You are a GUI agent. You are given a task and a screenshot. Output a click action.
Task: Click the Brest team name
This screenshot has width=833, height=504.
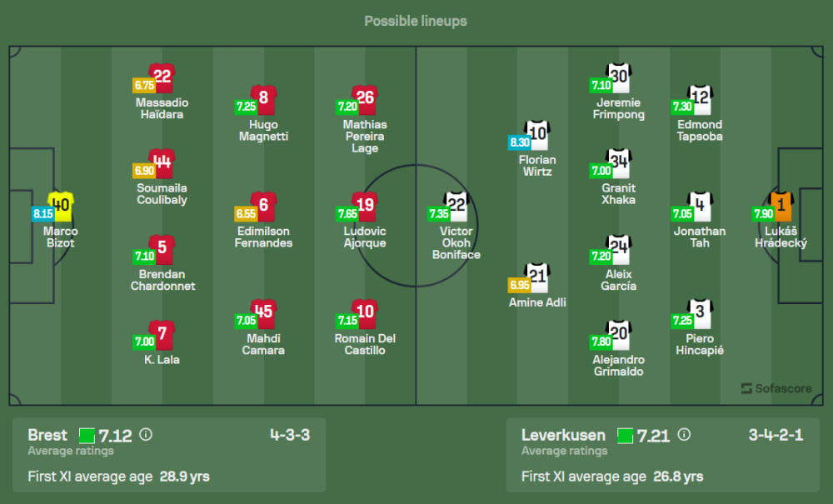[47, 435]
